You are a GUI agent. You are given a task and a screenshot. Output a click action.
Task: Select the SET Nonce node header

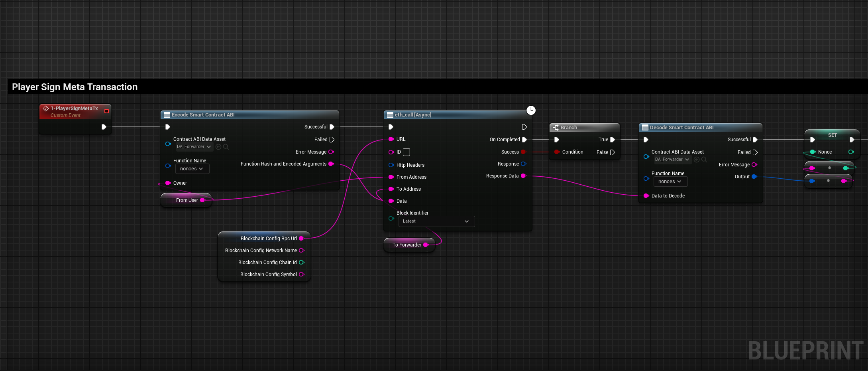coord(832,135)
